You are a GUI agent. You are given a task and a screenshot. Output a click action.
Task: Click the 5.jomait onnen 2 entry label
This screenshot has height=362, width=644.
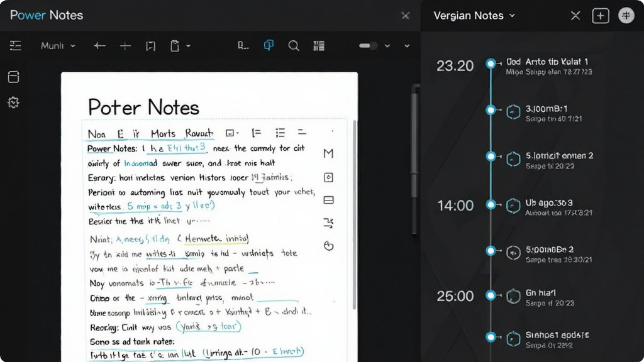[559, 156]
